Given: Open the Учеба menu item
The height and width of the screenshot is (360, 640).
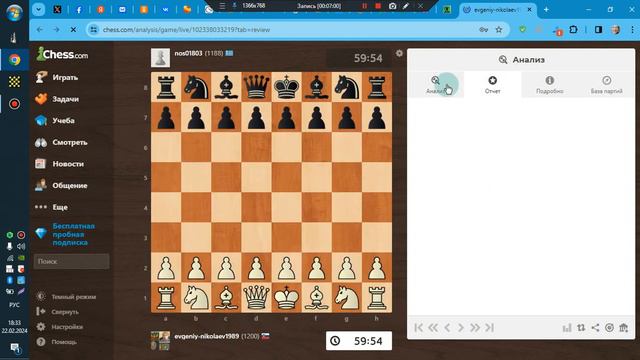Looking at the screenshot, I should 63,120.
